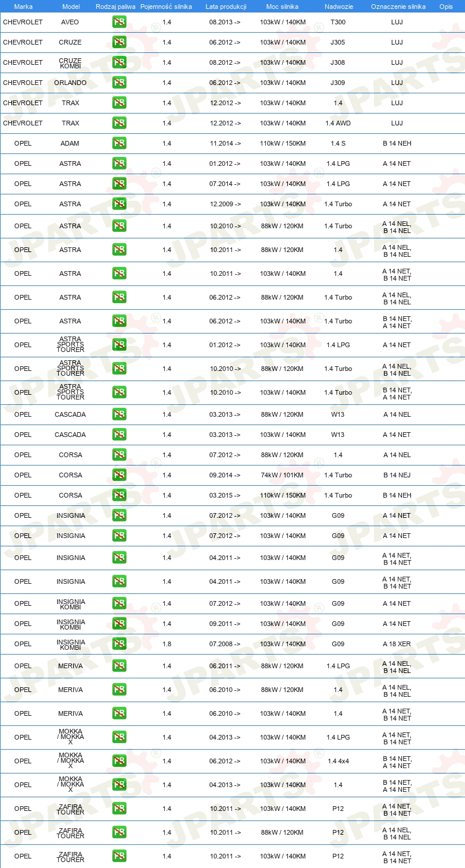
Task: Click the fuel icon in the Mokka 1.4 4x4 row
Action: coord(119,762)
